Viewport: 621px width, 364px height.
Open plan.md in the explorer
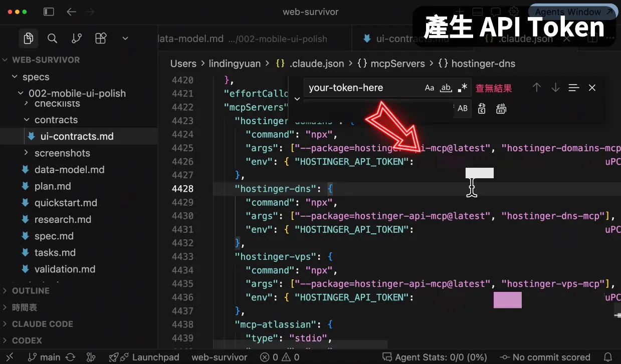point(53,186)
